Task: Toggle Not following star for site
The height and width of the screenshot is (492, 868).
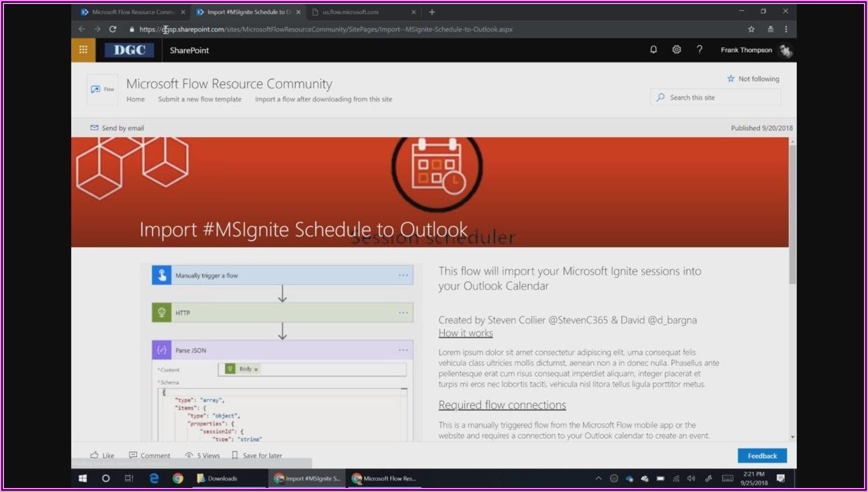Action: coord(731,79)
